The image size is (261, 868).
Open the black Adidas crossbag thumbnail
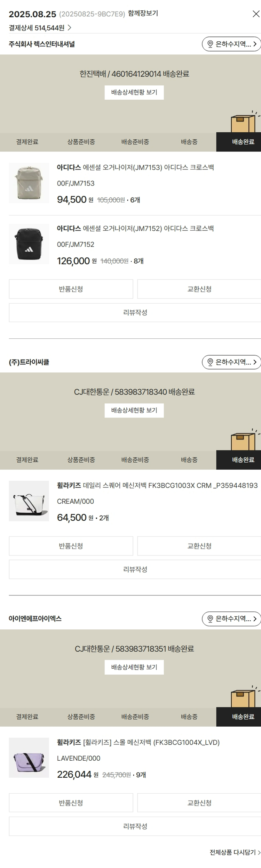(x=29, y=244)
